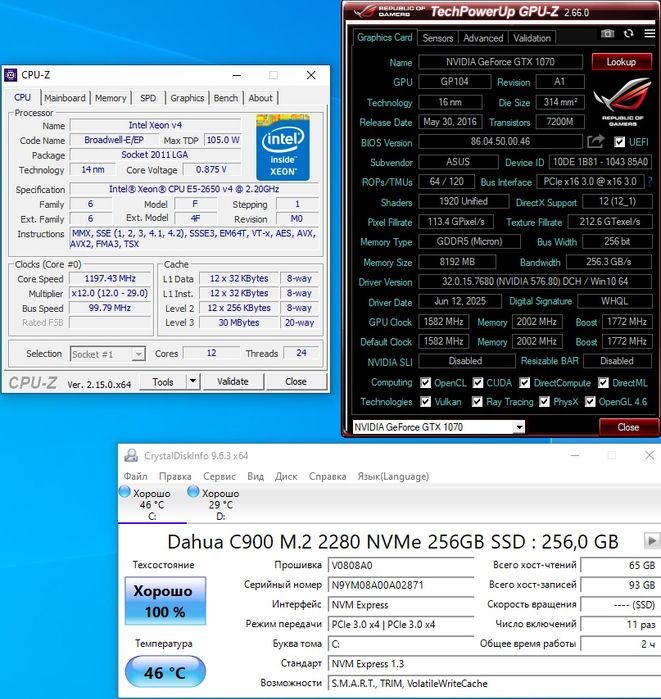Select the CPU tab in CPU-Z
The image size is (661, 699).
22,97
